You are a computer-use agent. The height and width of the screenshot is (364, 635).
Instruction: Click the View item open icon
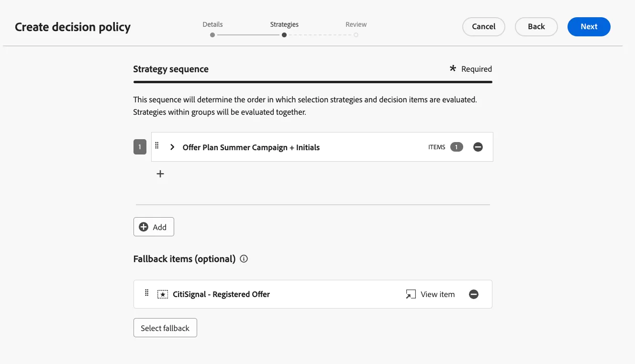(x=411, y=294)
